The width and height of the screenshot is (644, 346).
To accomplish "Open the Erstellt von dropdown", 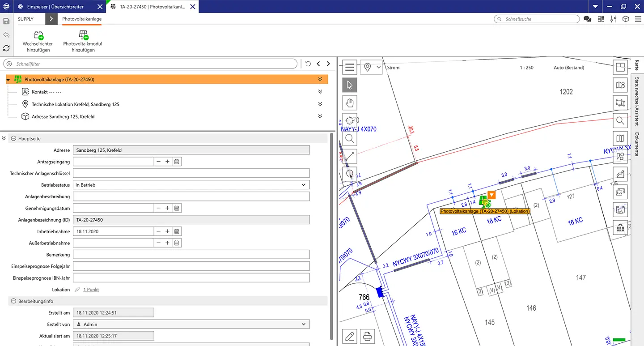I will tap(303, 324).
